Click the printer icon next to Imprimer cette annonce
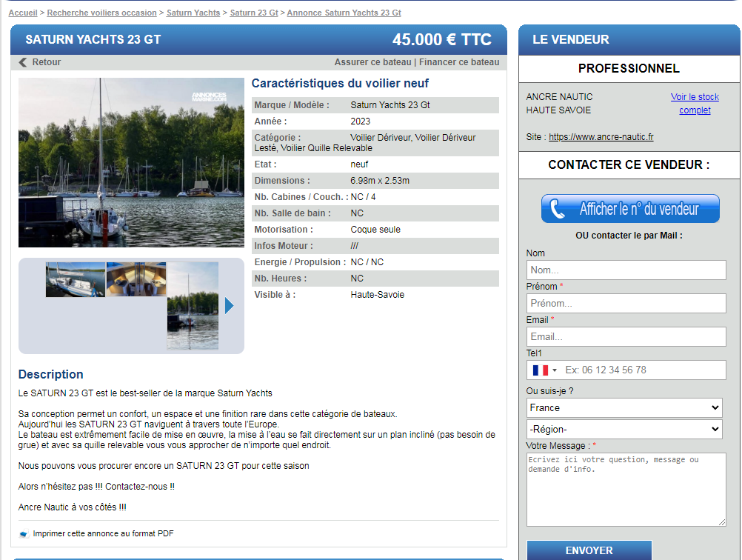The height and width of the screenshot is (560, 742). tap(24, 533)
